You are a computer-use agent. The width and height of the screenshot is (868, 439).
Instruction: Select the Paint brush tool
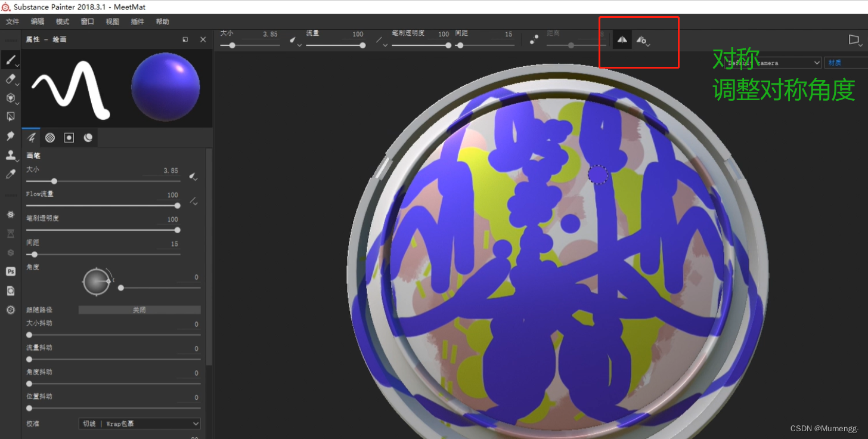pyautogui.click(x=10, y=59)
